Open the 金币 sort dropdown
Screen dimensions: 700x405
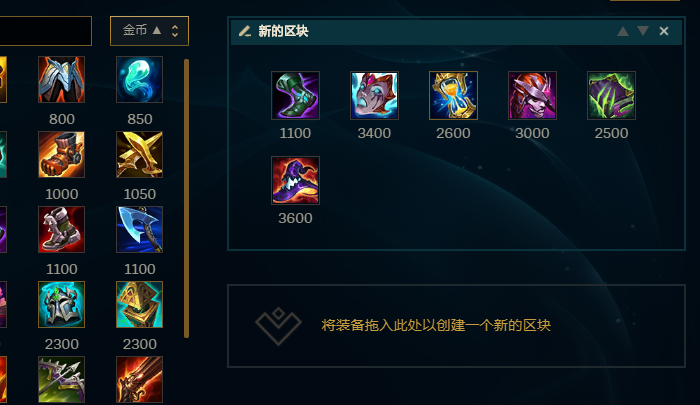coord(149,31)
